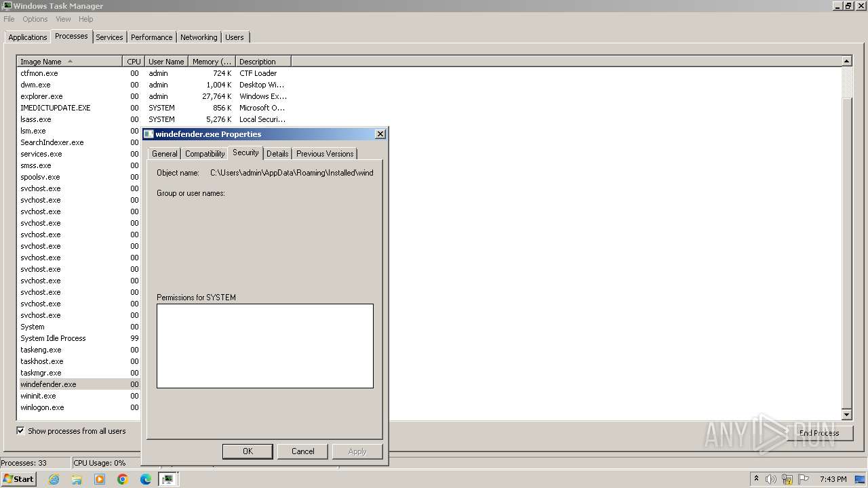Select the dwm.exe process row
The width and height of the screenshot is (868, 488).
(x=154, y=85)
